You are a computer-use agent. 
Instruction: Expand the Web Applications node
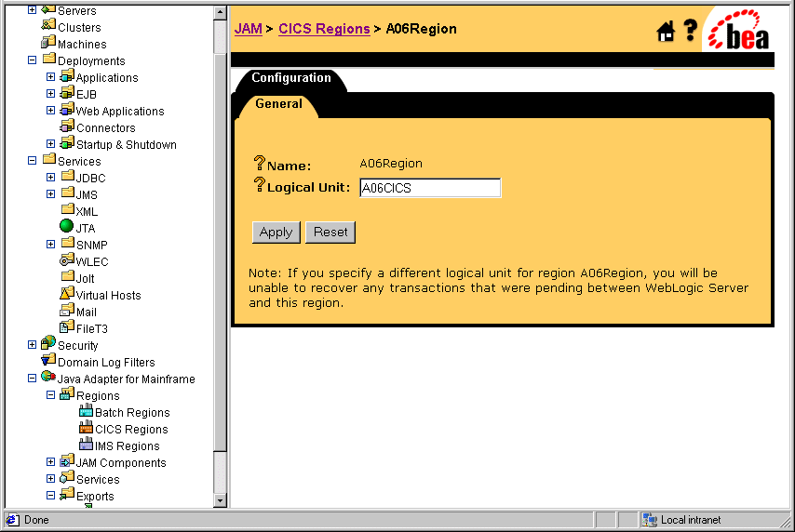pos(50,110)
